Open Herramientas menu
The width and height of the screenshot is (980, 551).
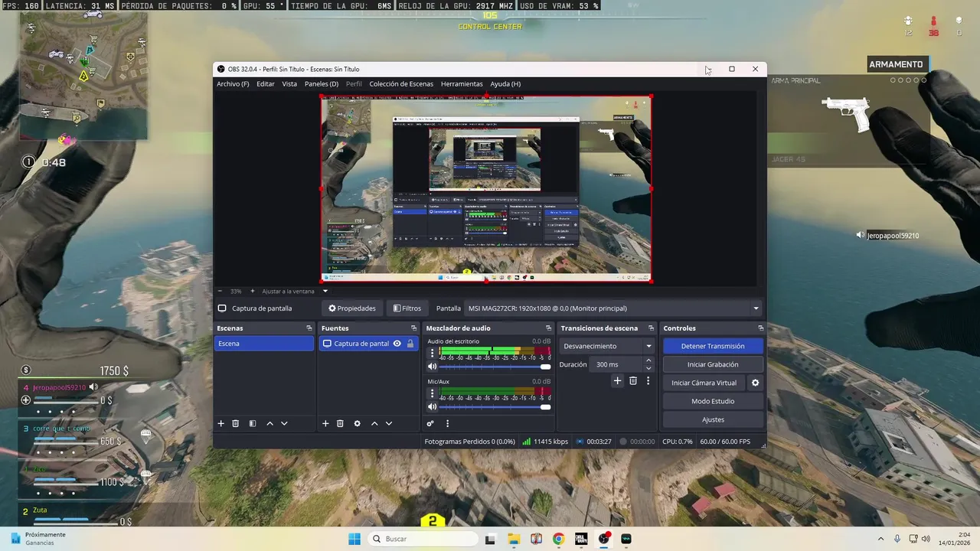pyautogui.click(x=462, y=84)
